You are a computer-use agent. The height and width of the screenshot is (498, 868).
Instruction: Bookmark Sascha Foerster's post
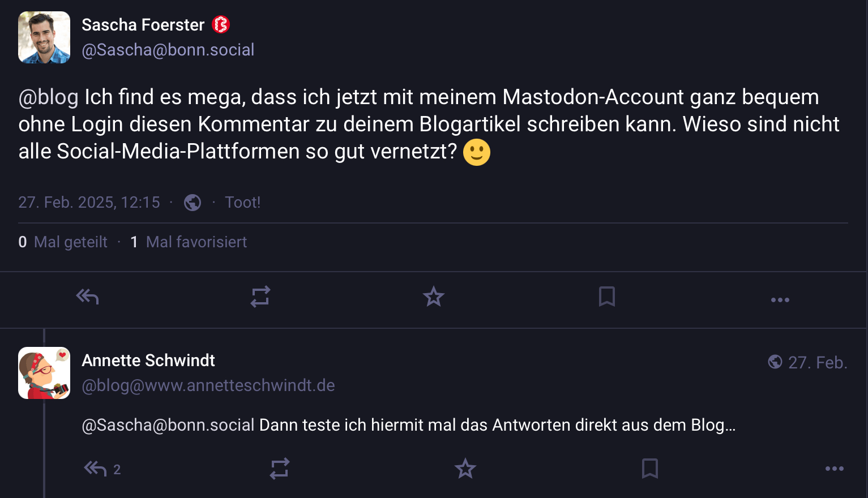pyautogui.click(x=607, y=297)
